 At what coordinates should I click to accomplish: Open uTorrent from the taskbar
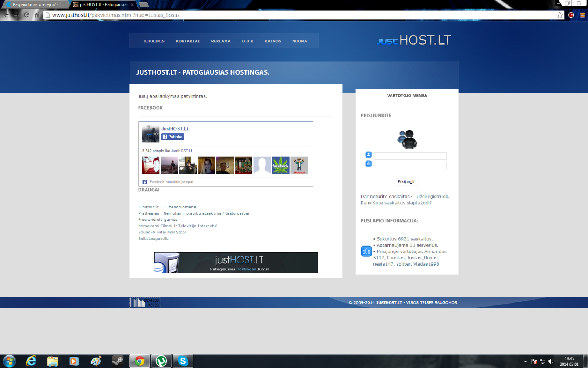tap(161, 361)
